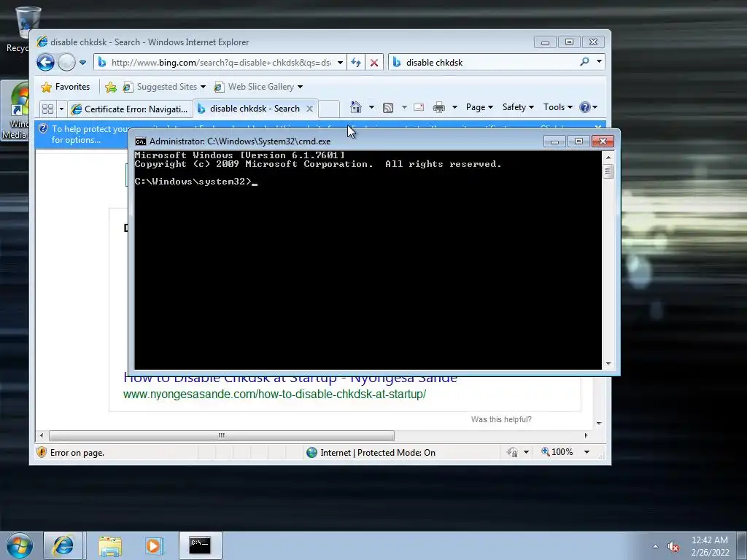Open the Page menu

click(x=479, y=107)
